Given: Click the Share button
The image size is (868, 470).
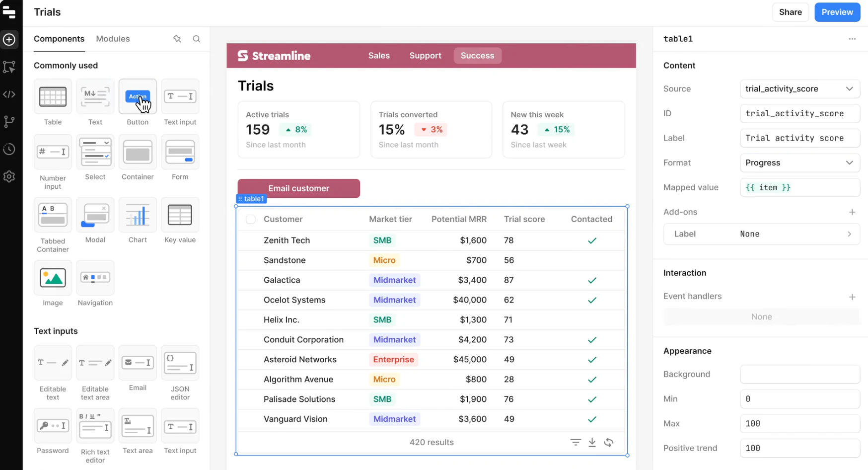Looking at the screenshot, I should pos(790,12).
